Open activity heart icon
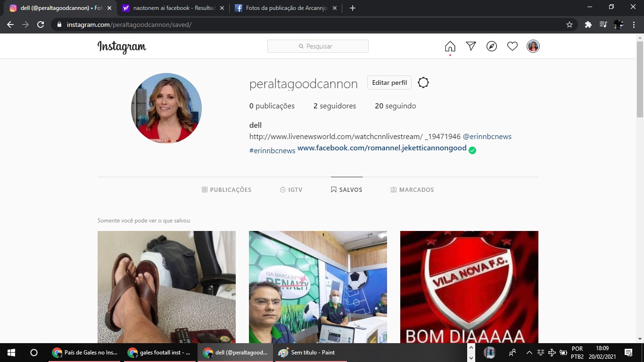 (512, 46)
